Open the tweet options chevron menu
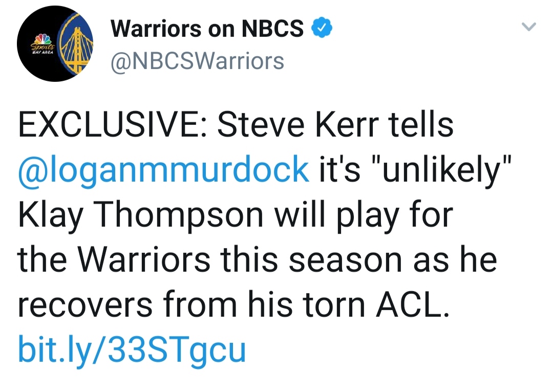 coord(528,27)
